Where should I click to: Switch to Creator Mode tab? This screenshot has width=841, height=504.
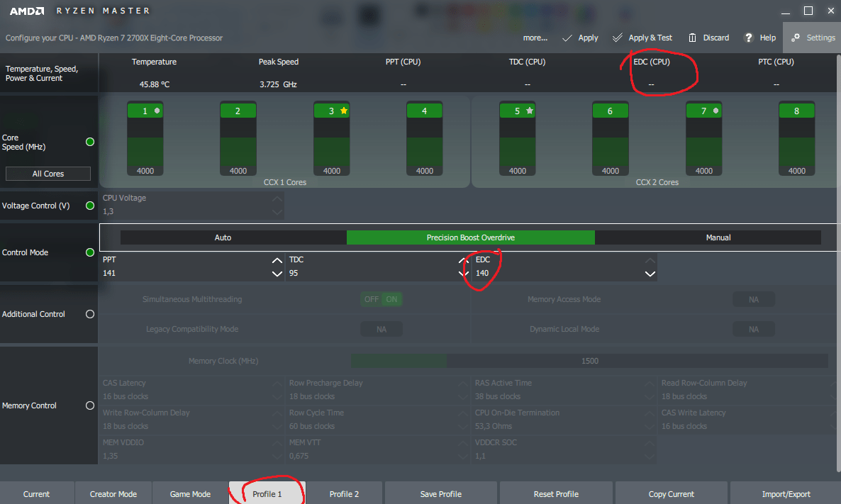(x=113, y=494)
